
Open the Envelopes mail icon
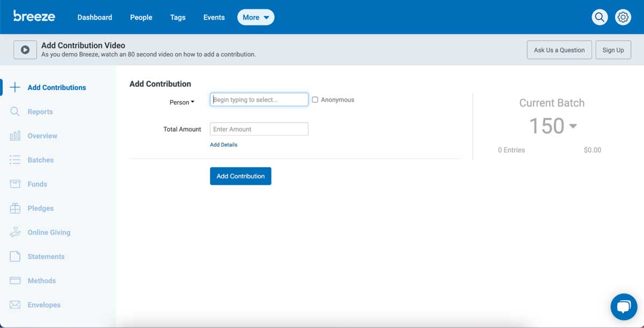coord(15,304)
